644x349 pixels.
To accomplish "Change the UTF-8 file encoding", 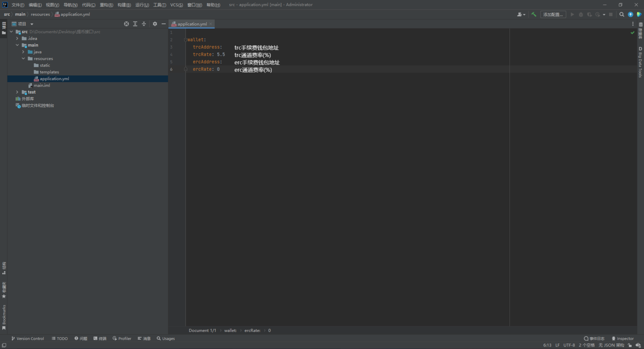I will point(569,345).
